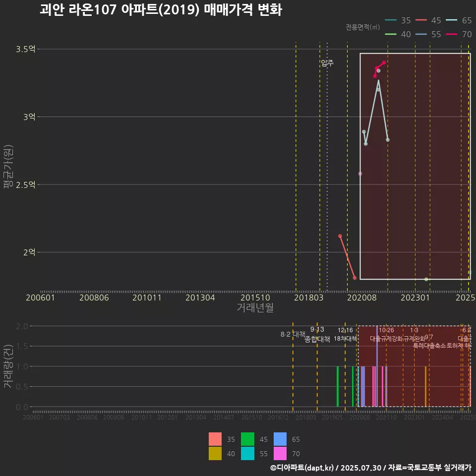Viewport: 476px width, 476px height.
Task: Click the '202110' label on volume chart axis
Action: (386, 417)
